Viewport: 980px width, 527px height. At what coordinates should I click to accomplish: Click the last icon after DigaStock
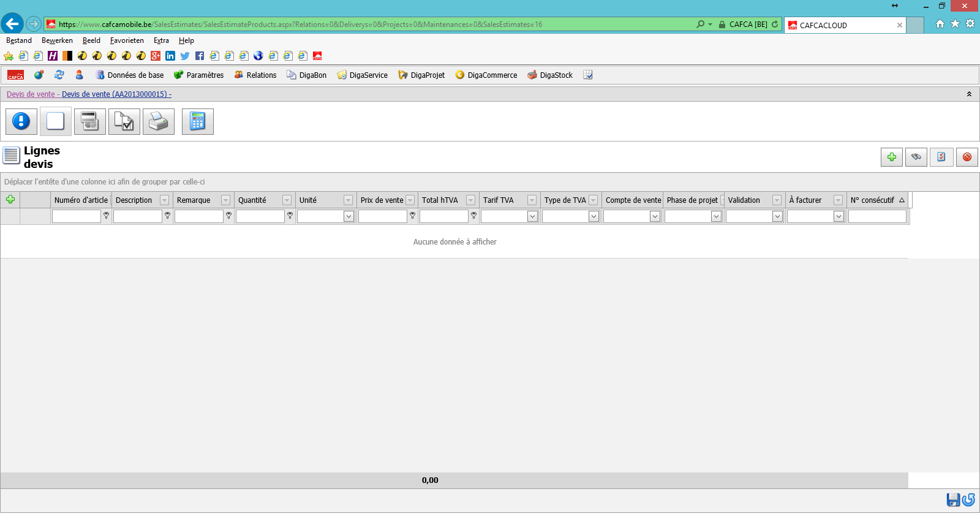pos(588,75)
